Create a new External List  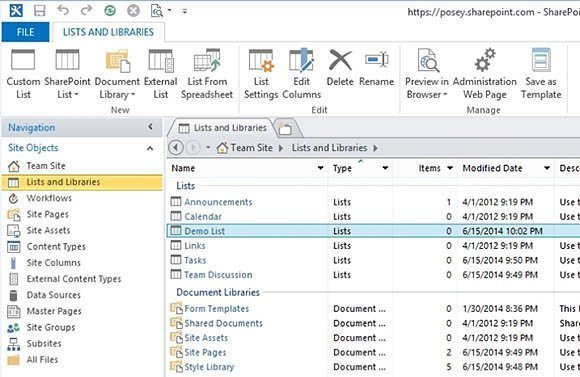click(161, 74)
